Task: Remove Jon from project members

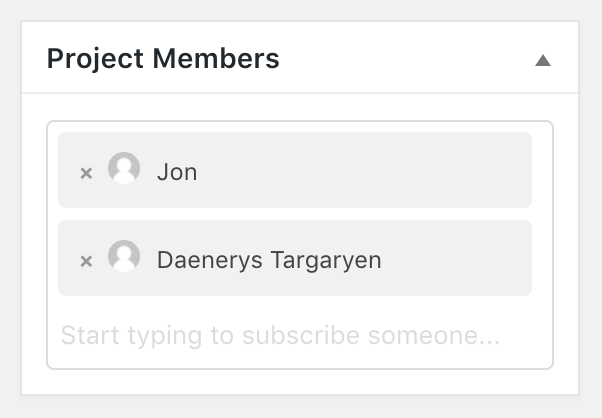Action: [x=86, y=172]
